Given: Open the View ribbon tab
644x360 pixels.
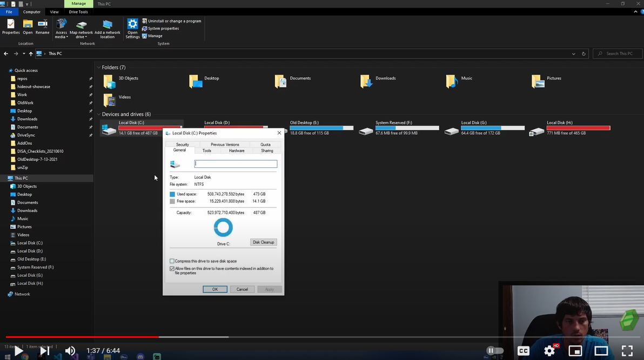Looking at the screenshot, I should [54, 12].
